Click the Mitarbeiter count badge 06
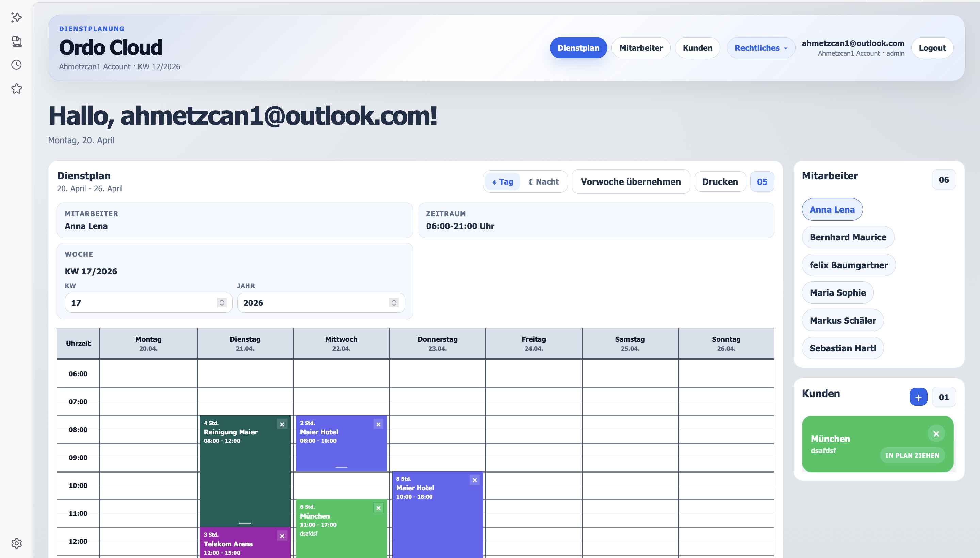This screenshot has height=558, width=980. click(944, 180)
